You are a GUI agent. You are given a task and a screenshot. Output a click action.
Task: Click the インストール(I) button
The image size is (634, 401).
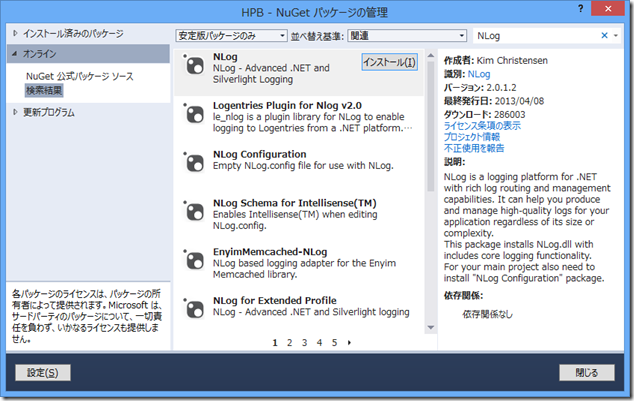389,62
